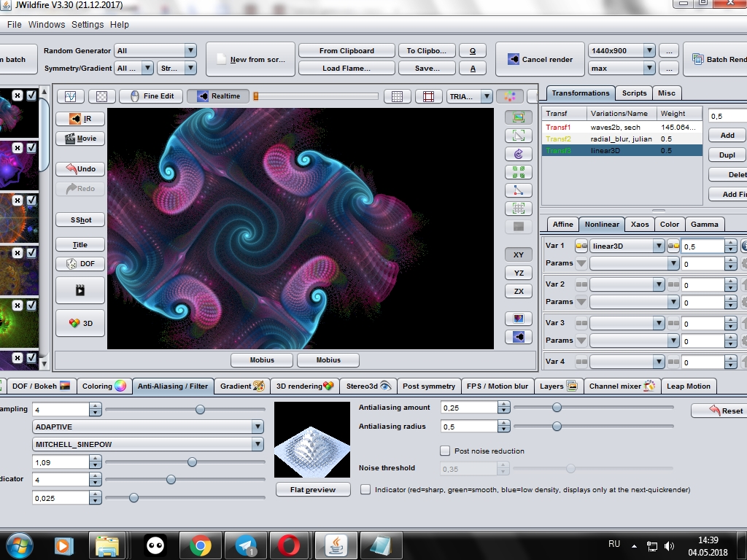Toggle checkbox on the green flame thumbnail
This screenshot has width=747, height=560.
(x=31, y=305)
